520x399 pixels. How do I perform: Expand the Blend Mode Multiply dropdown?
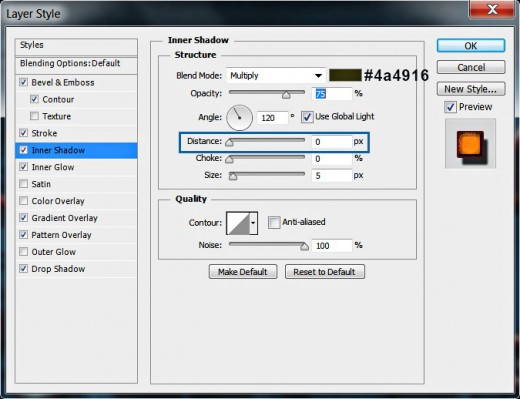tap(276, 76)
